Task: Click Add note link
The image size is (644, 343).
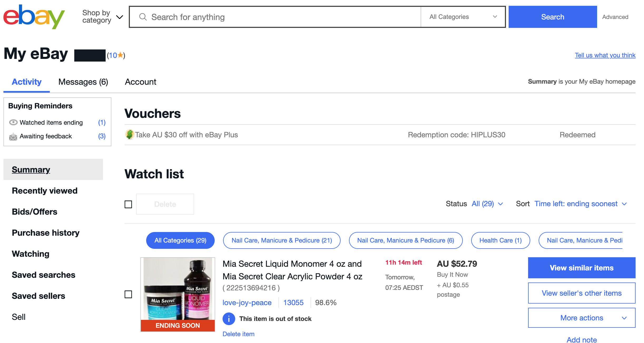Action: click(x=582, y=340)
